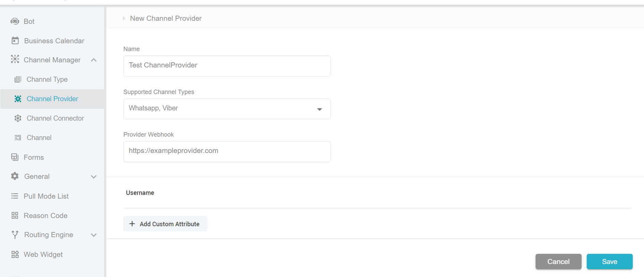The image size is (644, 277).
Task: Click inside the Provider Webhook field
Action: [x=227, y=151]
